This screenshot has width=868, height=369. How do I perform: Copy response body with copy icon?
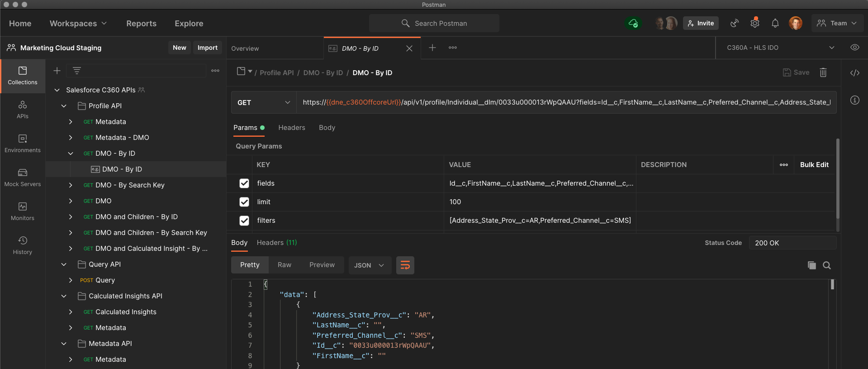point(812,265)
